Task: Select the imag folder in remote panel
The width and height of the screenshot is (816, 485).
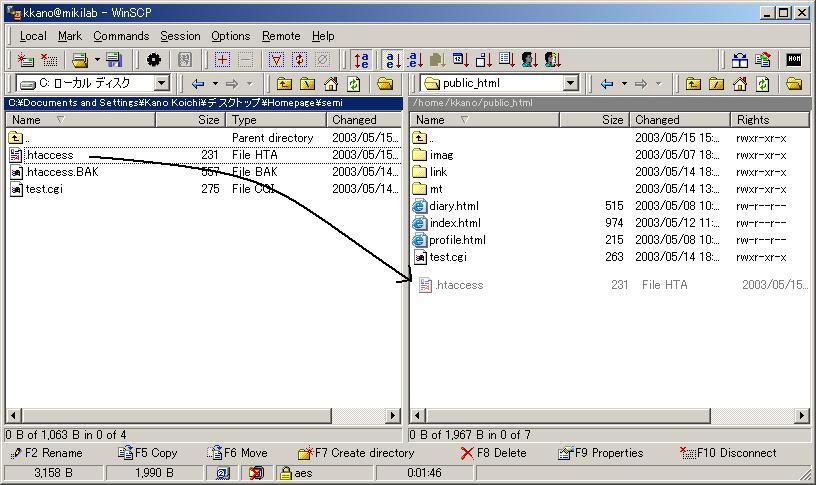Action: point(441,155)
